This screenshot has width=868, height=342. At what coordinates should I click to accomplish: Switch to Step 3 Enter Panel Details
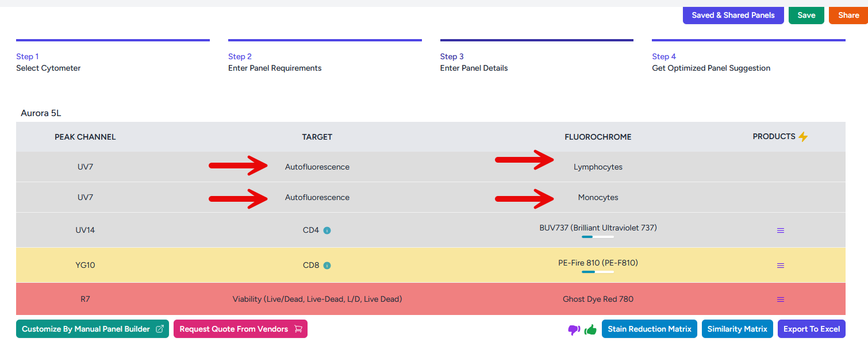coord(474,62)
